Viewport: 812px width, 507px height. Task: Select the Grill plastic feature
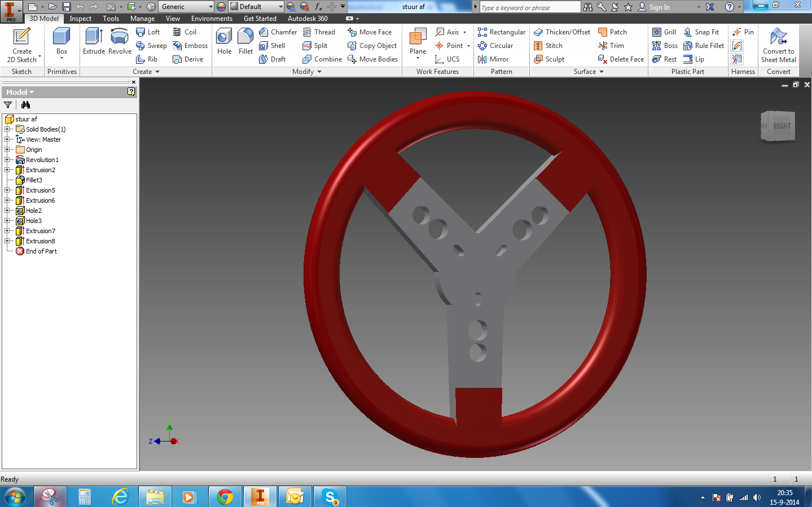664,32
